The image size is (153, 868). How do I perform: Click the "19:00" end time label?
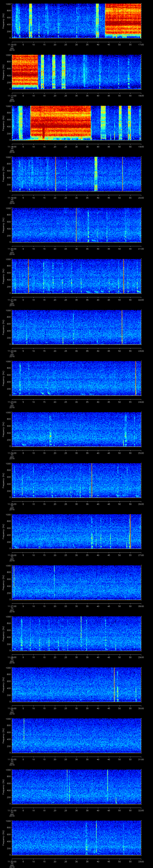141,147
